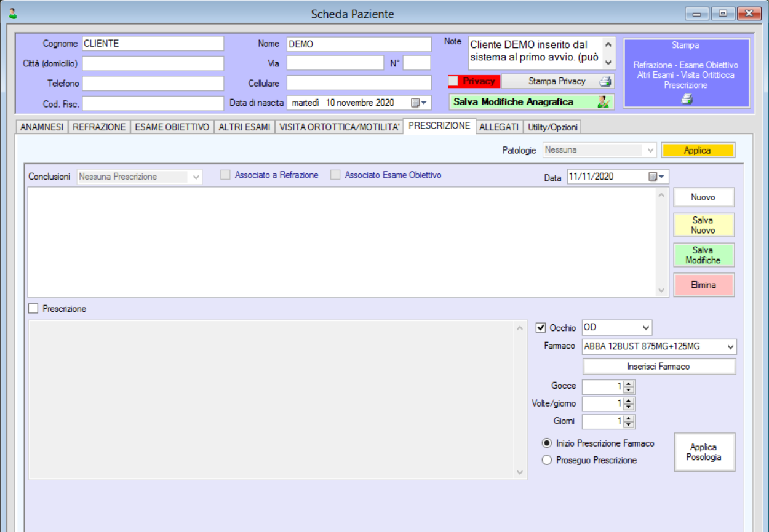Click the save icon on Salva Modifiche Anagrafica
The image size is (769, 532).
point(603,102)
